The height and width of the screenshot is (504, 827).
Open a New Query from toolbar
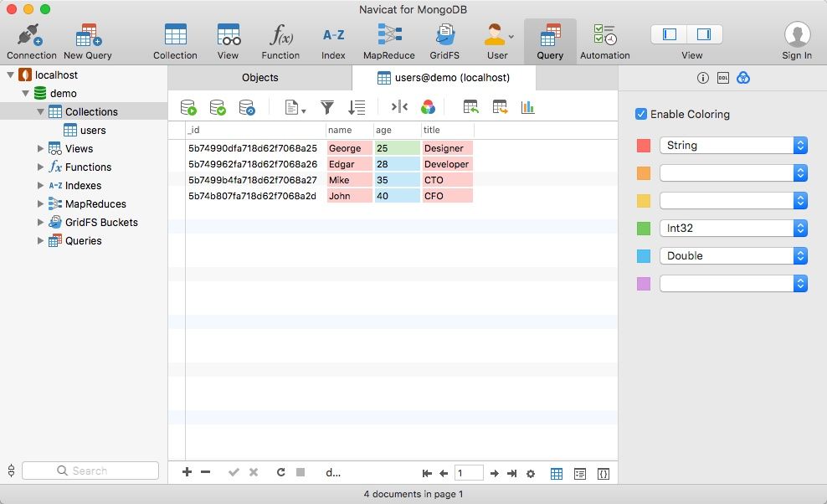(88, 35)
